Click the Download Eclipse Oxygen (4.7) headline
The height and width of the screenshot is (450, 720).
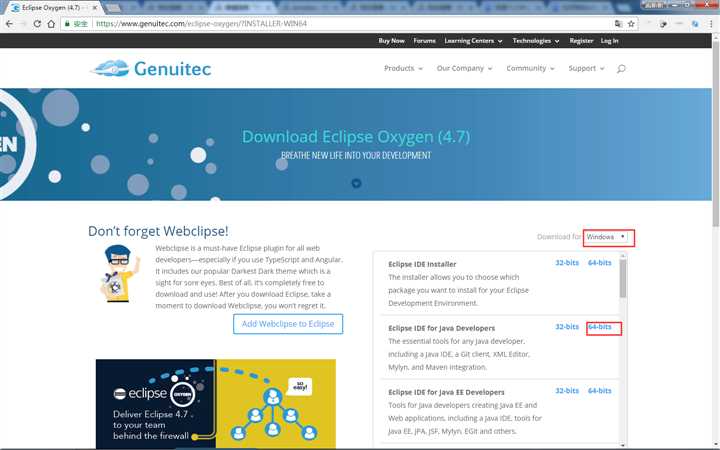click(356, 137)
